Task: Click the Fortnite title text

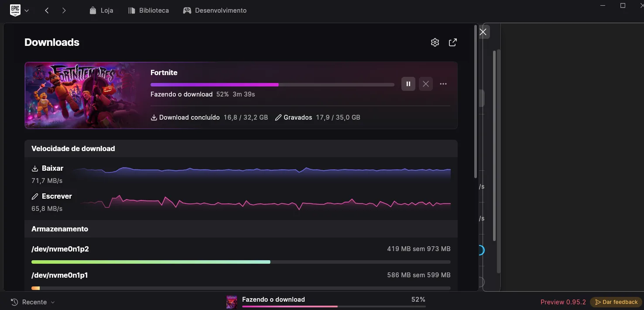Action: [164, 72]
